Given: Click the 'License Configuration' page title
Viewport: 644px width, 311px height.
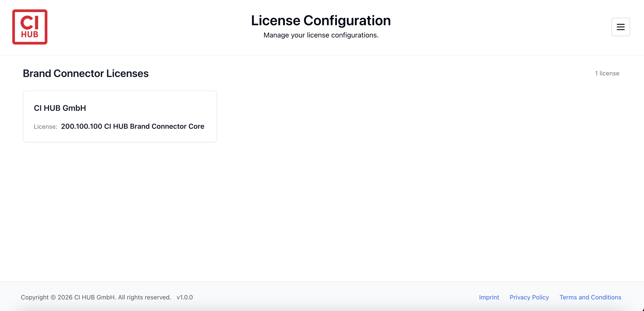Looking at the screenshot, I should pos(321,20).
